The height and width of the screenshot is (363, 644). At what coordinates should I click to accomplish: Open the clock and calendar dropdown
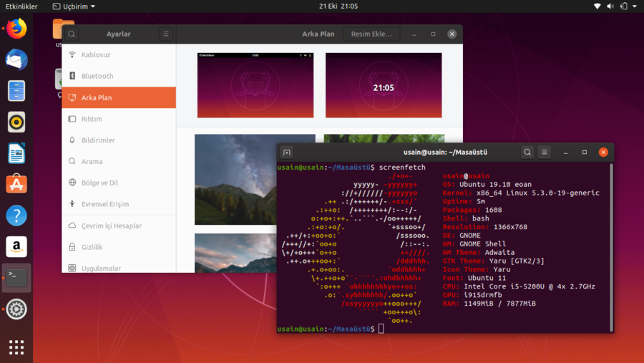coord(338,6)
